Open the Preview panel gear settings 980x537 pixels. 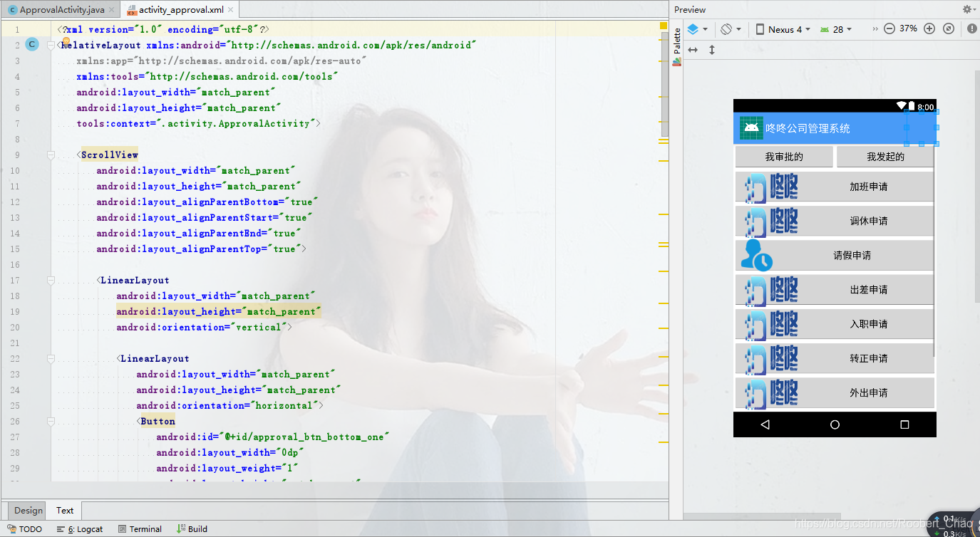(x=967, y=9)
